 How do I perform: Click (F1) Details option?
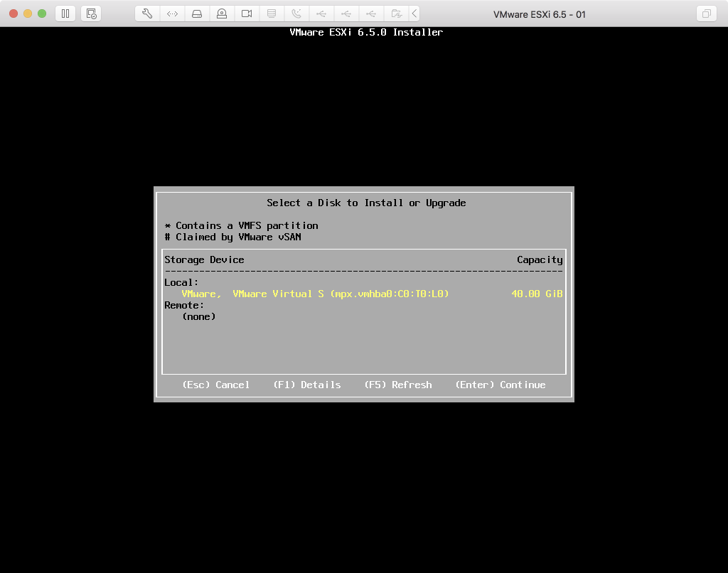coord(307,385)
